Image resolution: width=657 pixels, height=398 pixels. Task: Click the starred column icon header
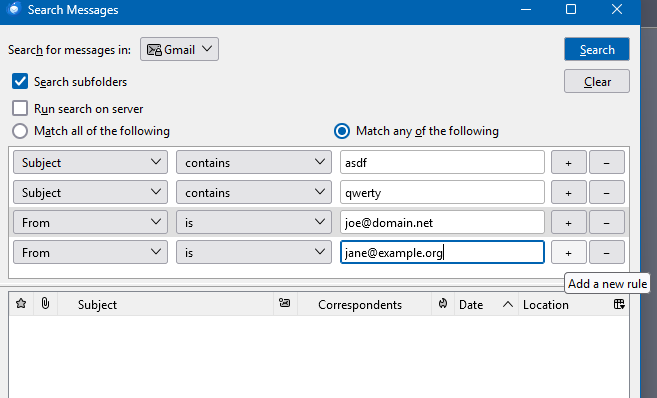click(21, 304)
